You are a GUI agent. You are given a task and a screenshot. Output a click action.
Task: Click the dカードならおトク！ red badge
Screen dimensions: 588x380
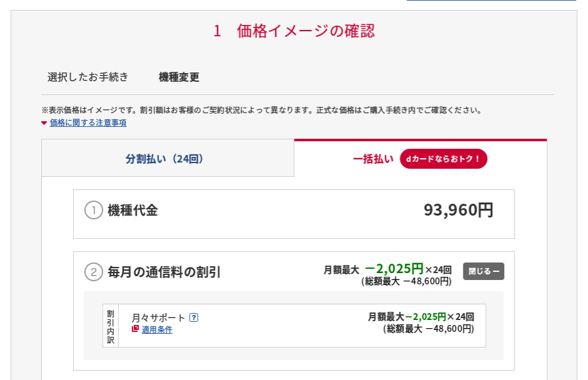click(444, 159)
